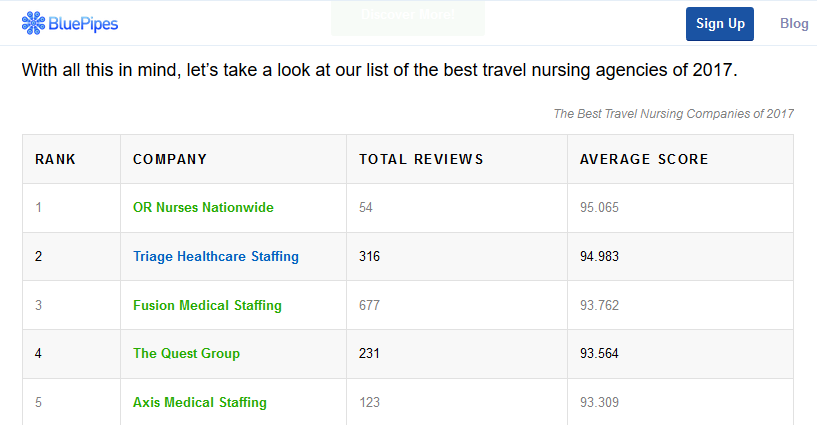Select the 316 total reviews cell
This screenshot has width=817, height=425.
457,257
